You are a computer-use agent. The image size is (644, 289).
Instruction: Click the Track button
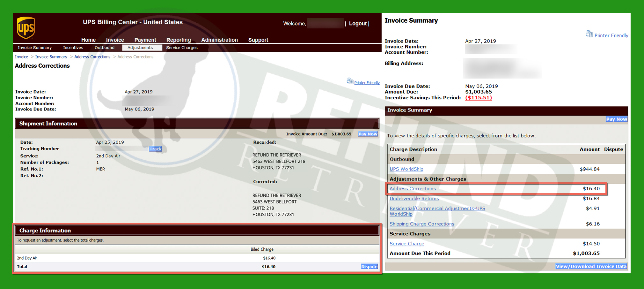pyautogui.click(x=155, y=149)
